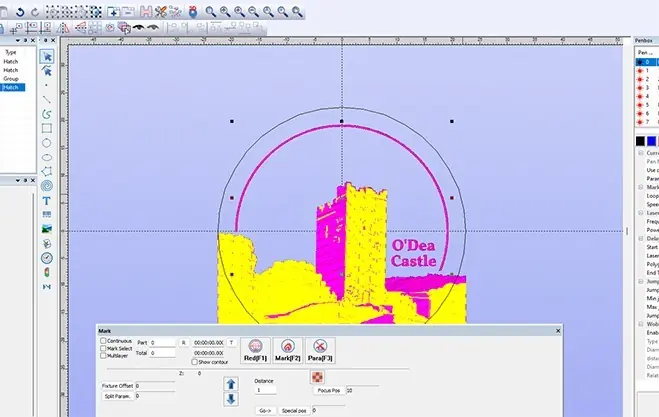Viewport: 659px width, 417px height.
Task: Click the Z down arrow button
Action: (231, 399)
